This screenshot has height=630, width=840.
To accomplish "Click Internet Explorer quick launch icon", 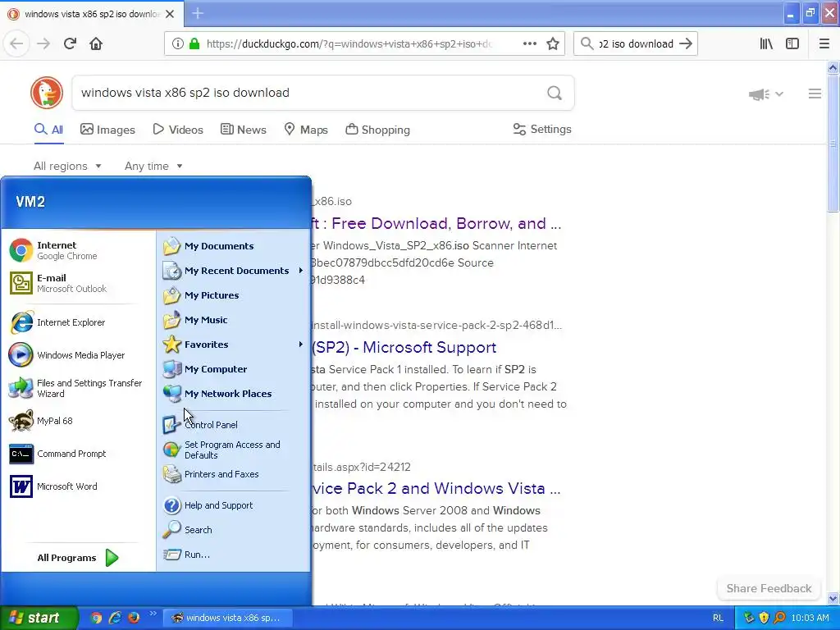I will 115,618.
